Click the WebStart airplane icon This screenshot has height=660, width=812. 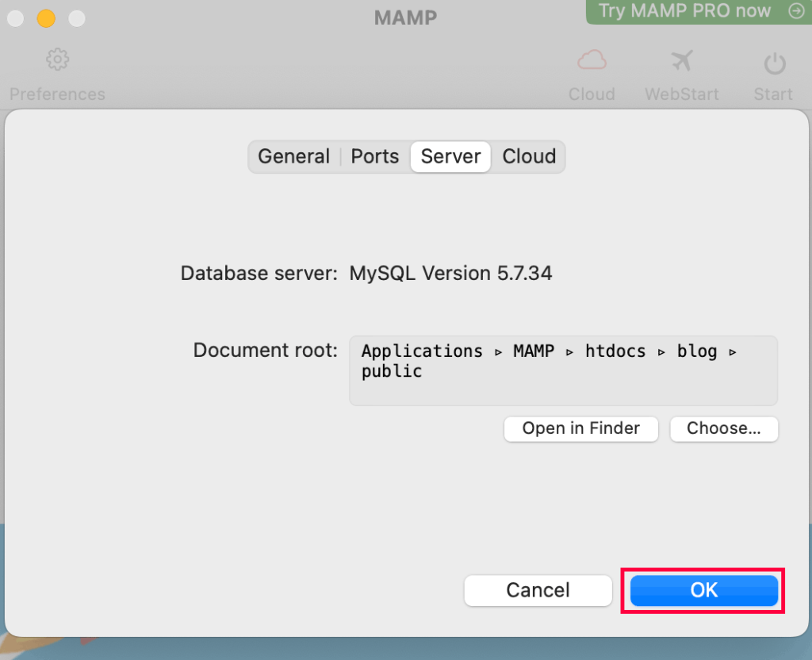(x=681, y=60)
